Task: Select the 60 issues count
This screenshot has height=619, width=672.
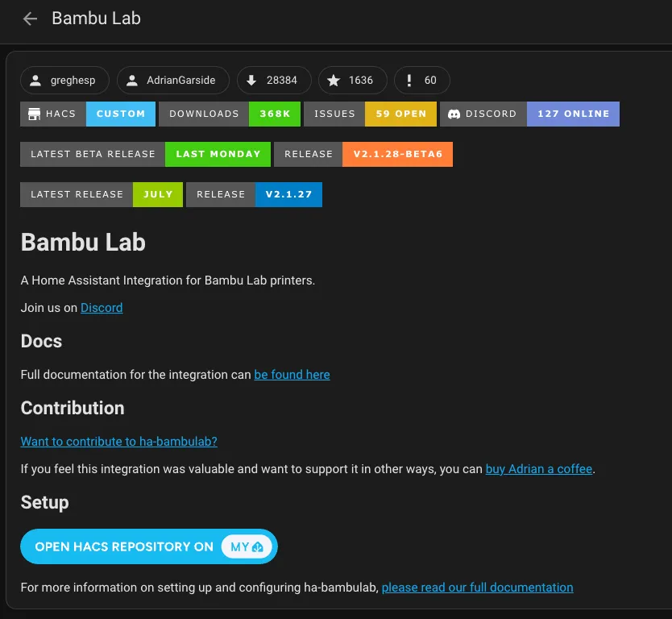Action: click(x=430, y=80)
